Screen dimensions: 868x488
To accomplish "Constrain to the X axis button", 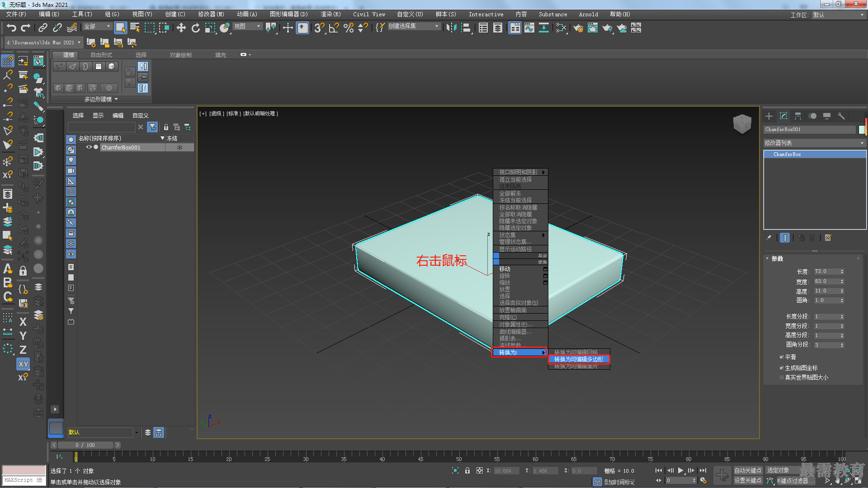I will pyautogui.click(x=23, y=322).
